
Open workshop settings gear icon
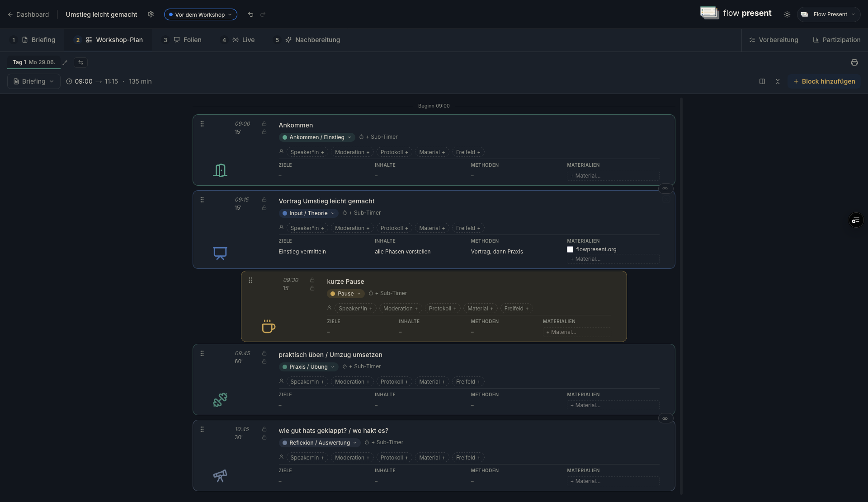point(151,14)
